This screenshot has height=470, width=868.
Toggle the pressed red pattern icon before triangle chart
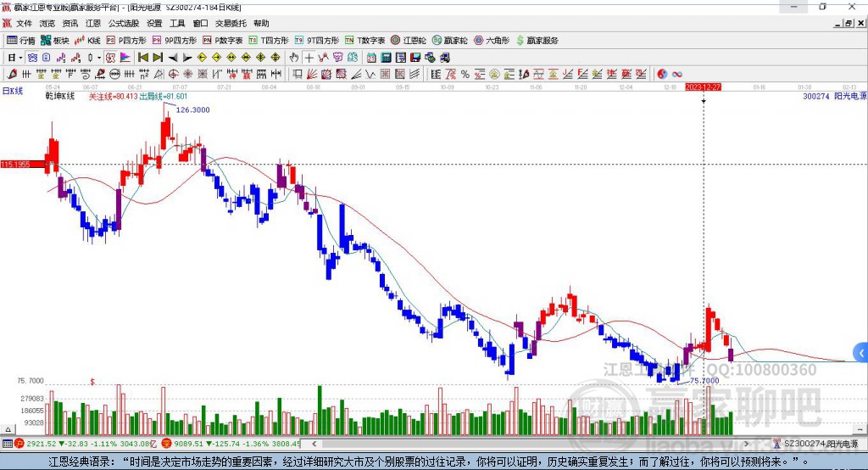(x=110, y=58)
